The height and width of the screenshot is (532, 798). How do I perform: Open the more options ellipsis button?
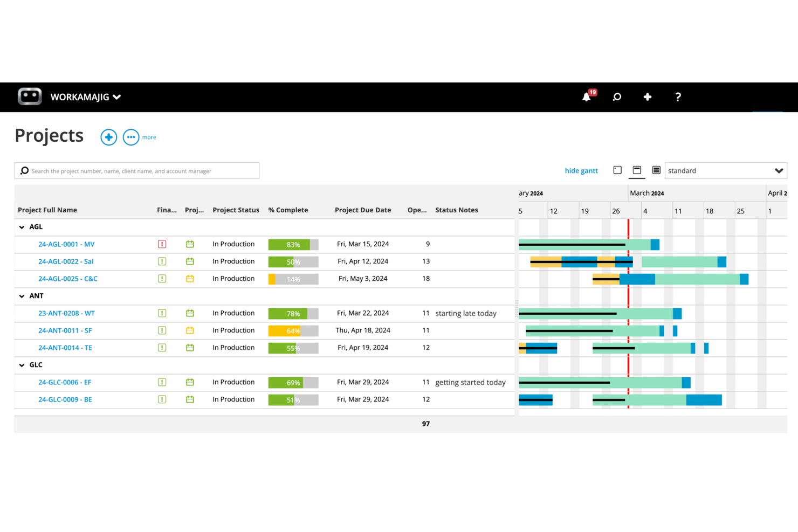pos(131,137)
